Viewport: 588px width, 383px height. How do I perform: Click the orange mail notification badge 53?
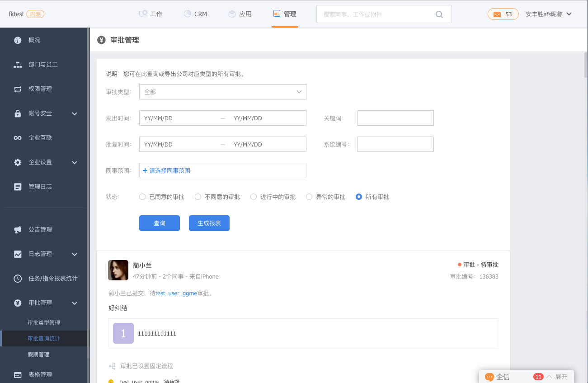tap(503, 14)
